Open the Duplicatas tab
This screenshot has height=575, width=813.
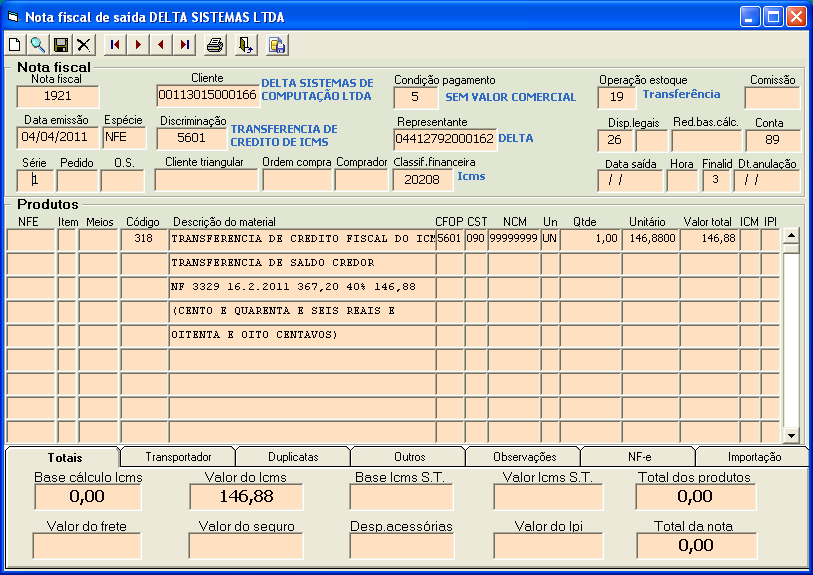coord(293,457)
